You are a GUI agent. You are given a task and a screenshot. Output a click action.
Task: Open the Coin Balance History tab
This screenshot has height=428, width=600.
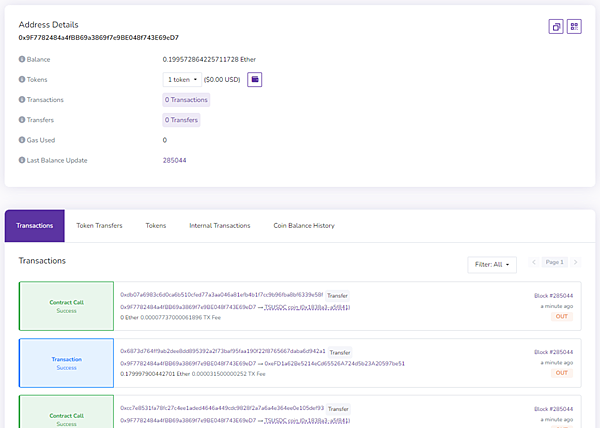pyautogui.click(x=304, y=226)
